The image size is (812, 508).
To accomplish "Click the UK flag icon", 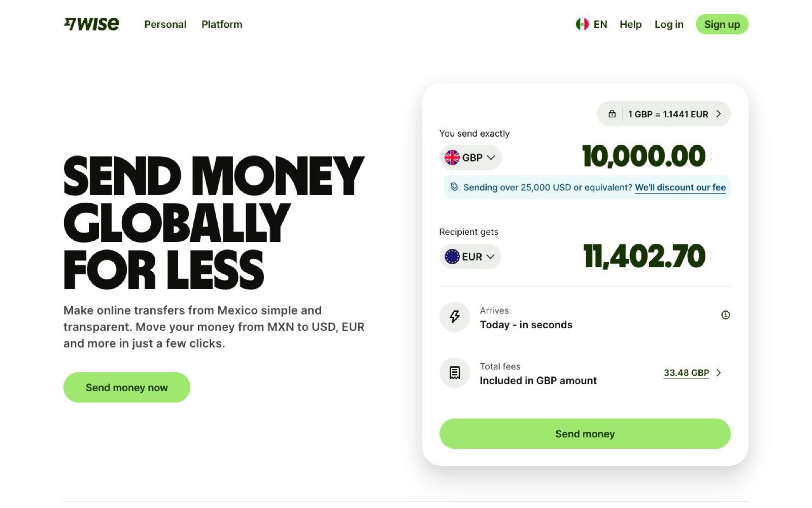I will (452, 157).
